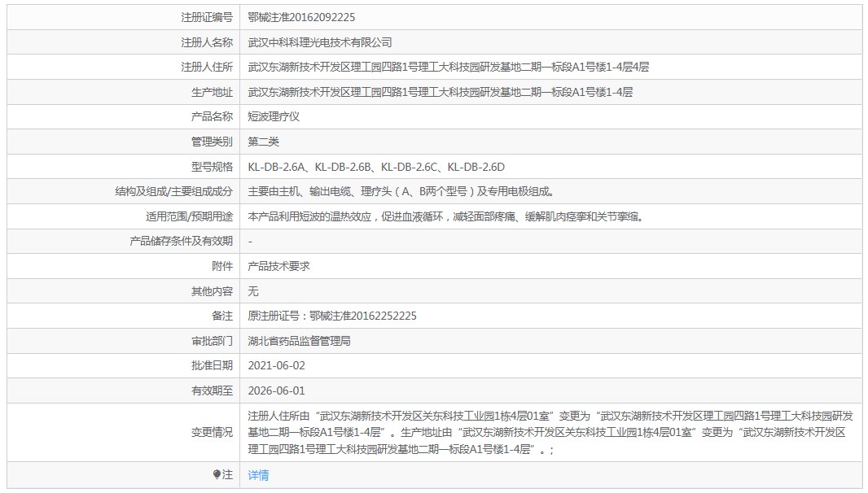Click the 其他内容 label
868x493 pixels.
pos(212,291)
